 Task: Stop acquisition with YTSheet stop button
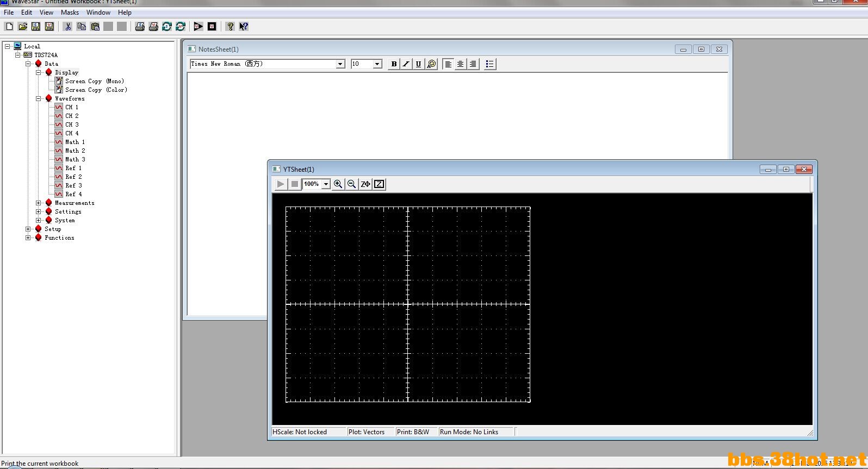pyautogui.click(x=294, y=184)
